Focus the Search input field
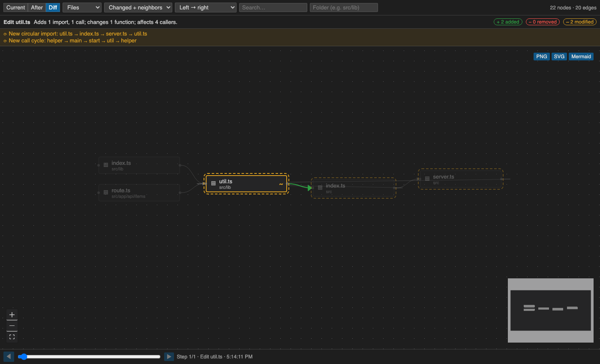Image resolution: width=600 pixels, height=364 pixels. tap(273, 7)
